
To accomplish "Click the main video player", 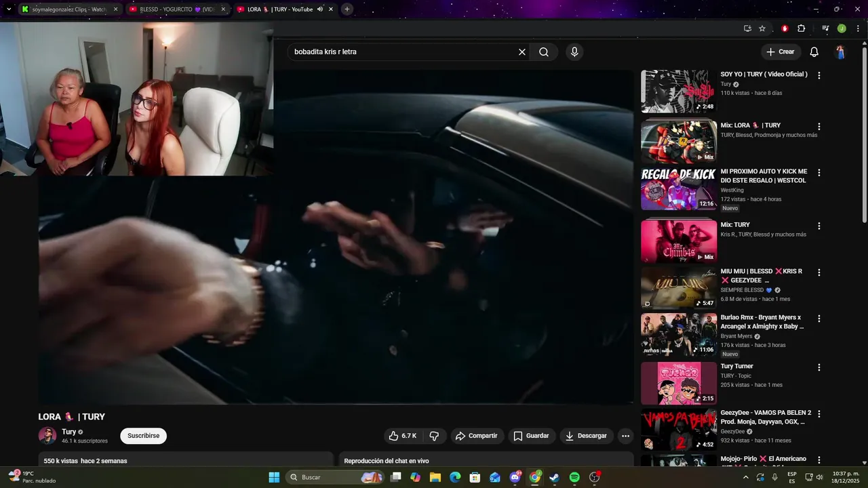I will click(x=336, y=237).
